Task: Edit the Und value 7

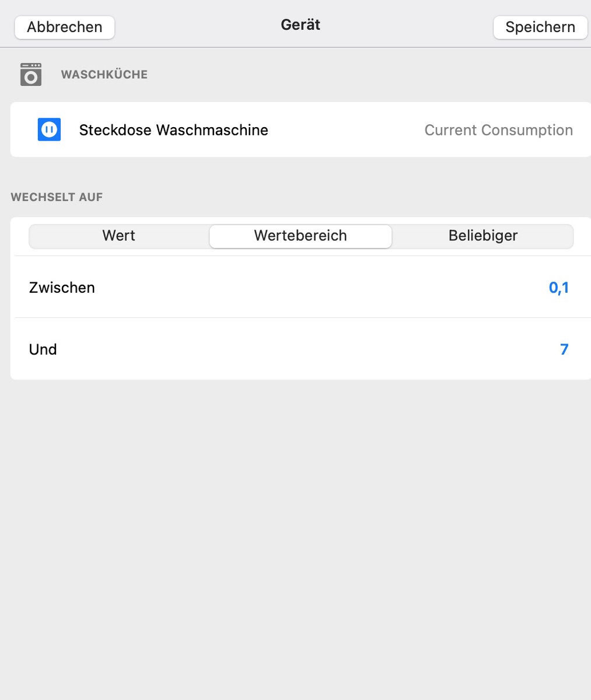Action: click(x=564, y=349)
